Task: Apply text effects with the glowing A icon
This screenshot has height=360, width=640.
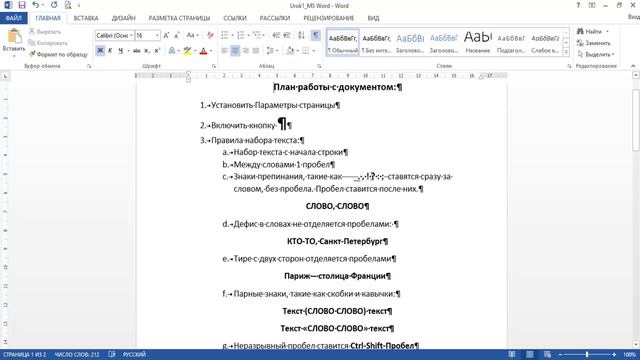Action: [x=171, y=51]
